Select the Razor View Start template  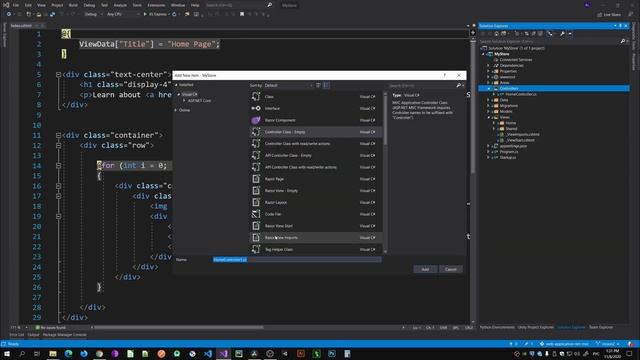tap(316, 226)
